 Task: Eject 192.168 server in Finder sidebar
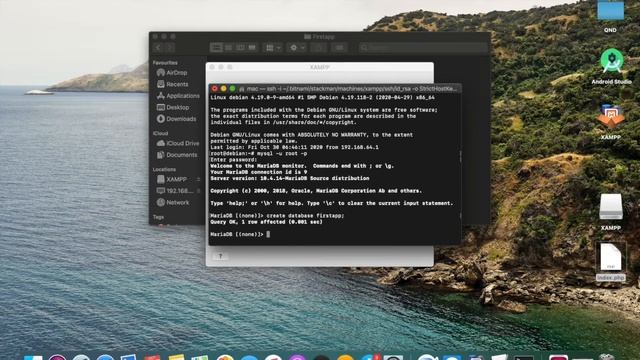(198, 191)
